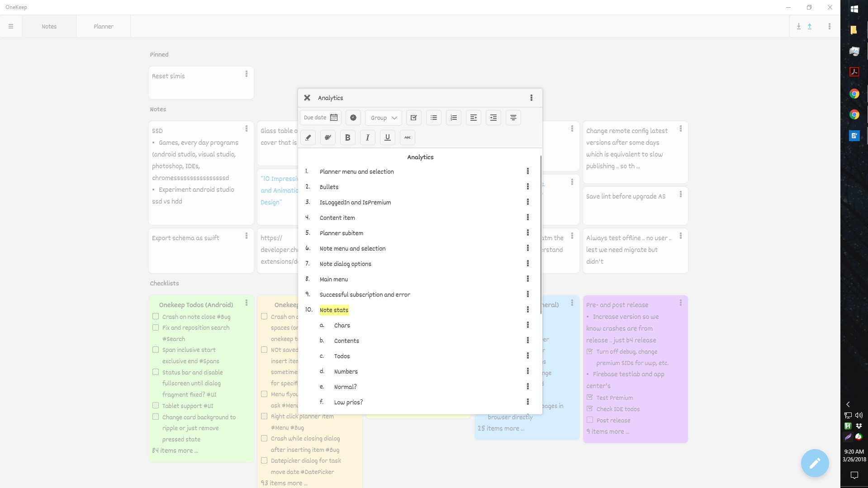This screenshot has height=488, width=868.
Task: Show hidden system tray icons
Action: (848, 404)
